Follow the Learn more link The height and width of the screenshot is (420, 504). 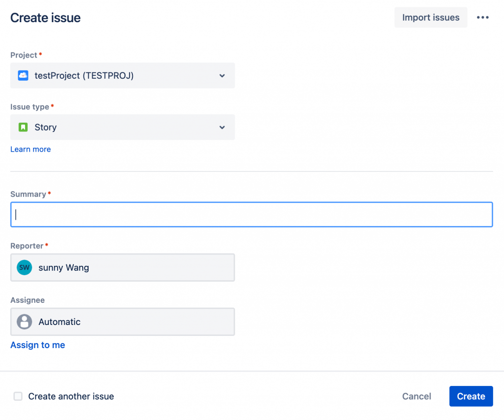click(x=31, y=149)
